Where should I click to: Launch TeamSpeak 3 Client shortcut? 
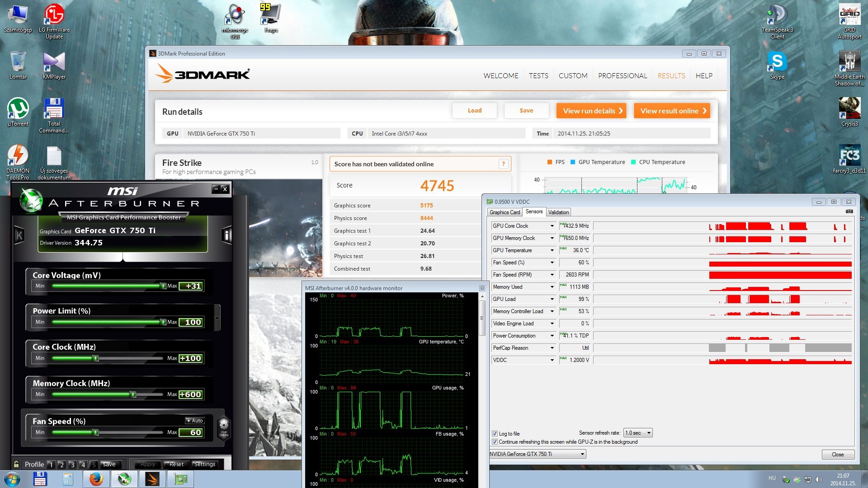(777, 21)
